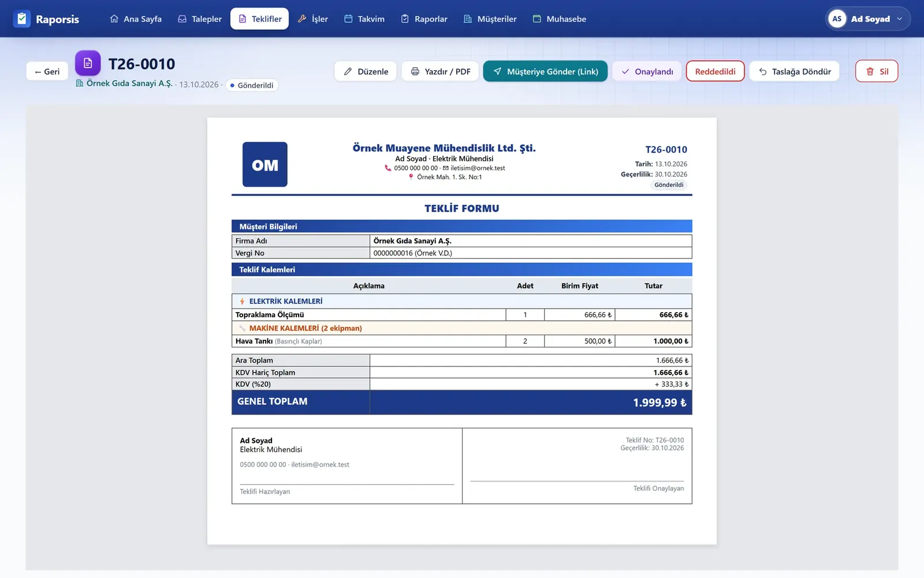This screenshot has height=578, width=924.
Task: Click the GENEL TOPLAM amount 1.999,99 ₺
Action: (x=660, y=402)
